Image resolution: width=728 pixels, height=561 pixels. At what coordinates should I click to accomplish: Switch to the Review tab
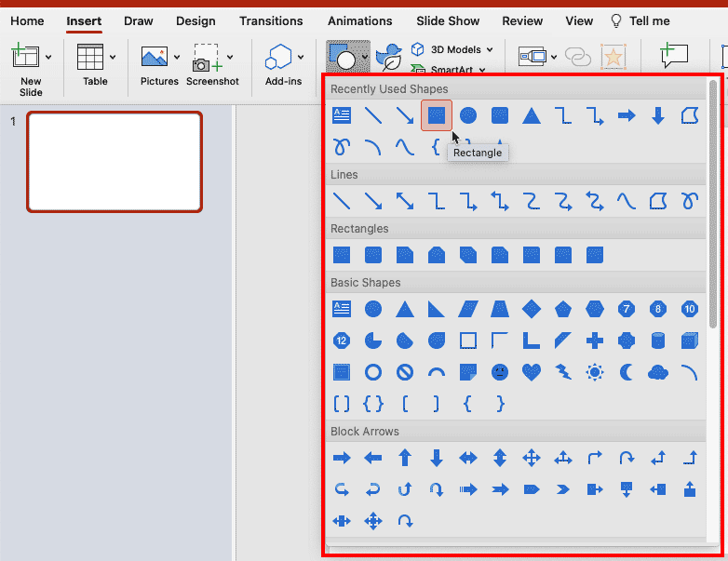click(x=522, y=20)
